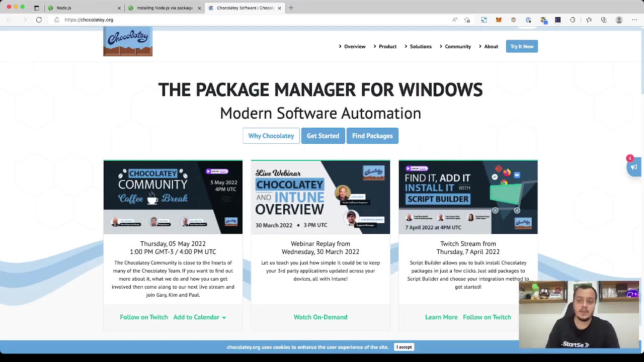Click the Try It Now button

pos(522,46)
